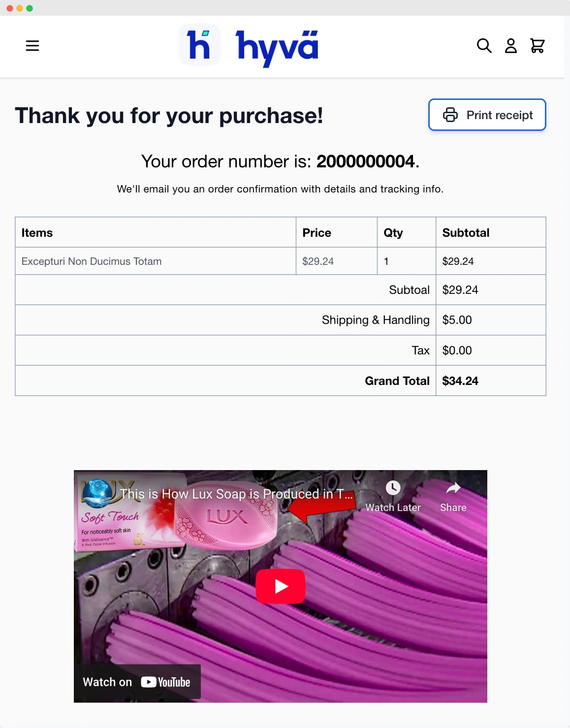Open the customer account icon
This screenshot has height=728, width=570.
pyautogui.click(x=511, y=46)
